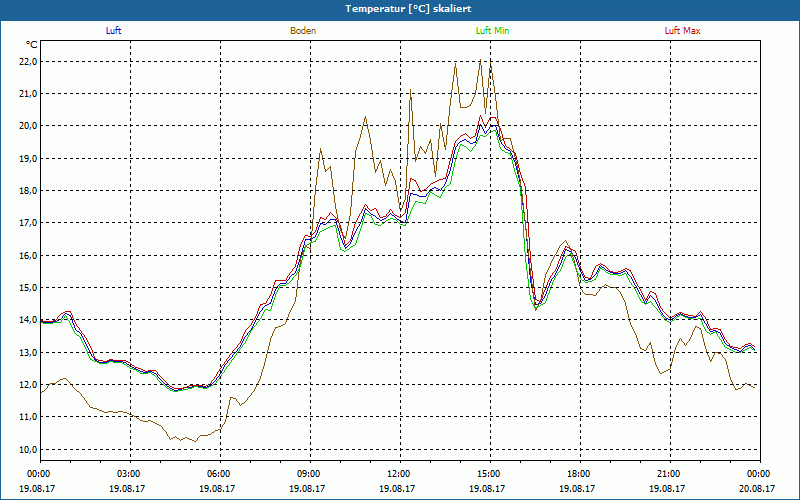Screen dimensions: 800x500
Task: Click the 17,0 y-axis value
Action: [x=28, y=223]
